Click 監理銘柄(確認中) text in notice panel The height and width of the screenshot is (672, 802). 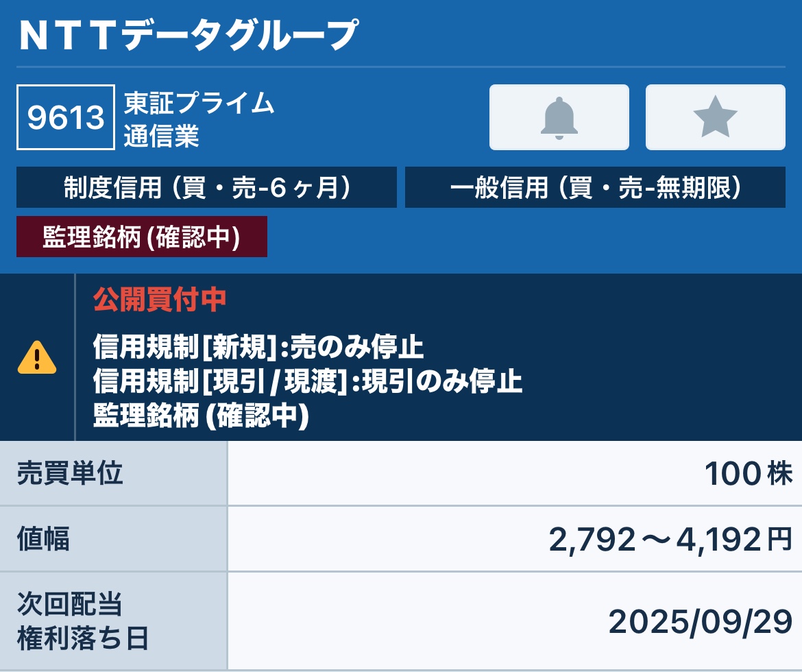tap(201, 415)
